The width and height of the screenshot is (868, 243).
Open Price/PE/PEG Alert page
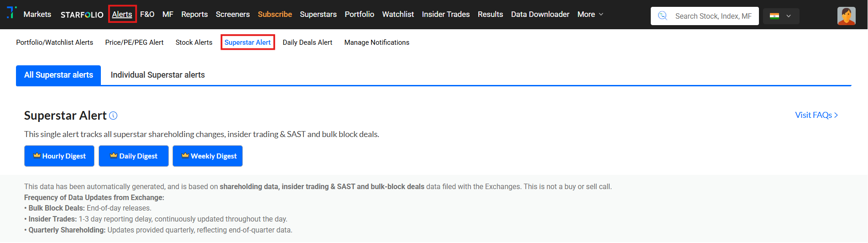pos(134,42)
